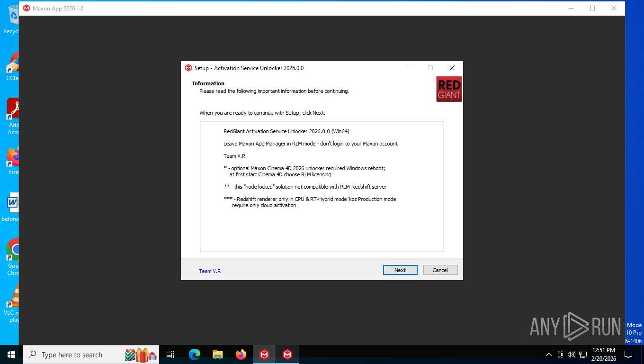Open the Windows Start menu
644x364 pixels.
(x=11, y=355)
